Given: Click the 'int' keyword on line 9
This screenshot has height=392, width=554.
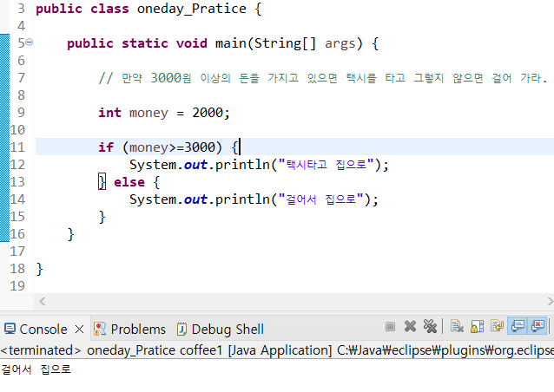Looking at the screenshot, I should coord(109,113).
